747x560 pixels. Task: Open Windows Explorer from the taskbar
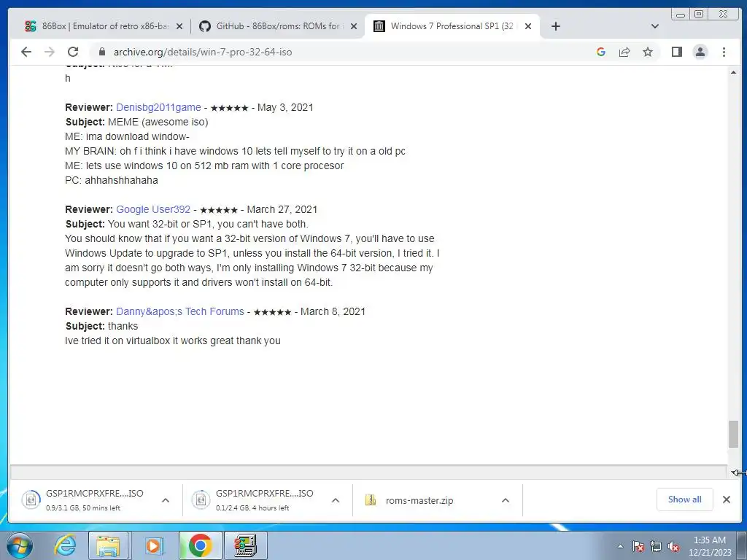108,545
